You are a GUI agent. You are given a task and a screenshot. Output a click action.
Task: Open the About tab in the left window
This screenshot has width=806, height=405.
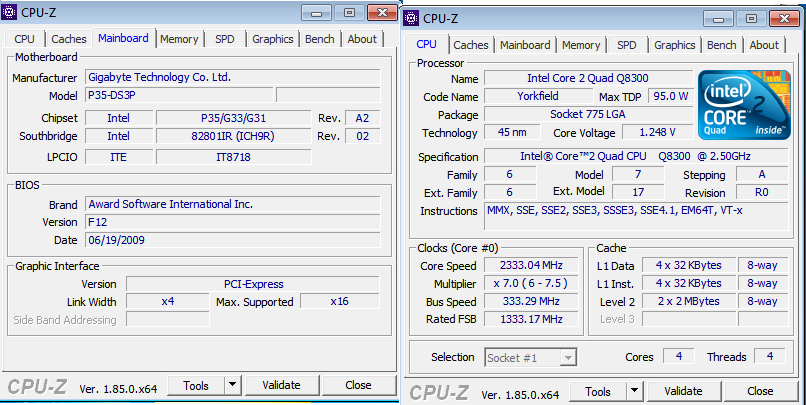[x=362, y=39]
